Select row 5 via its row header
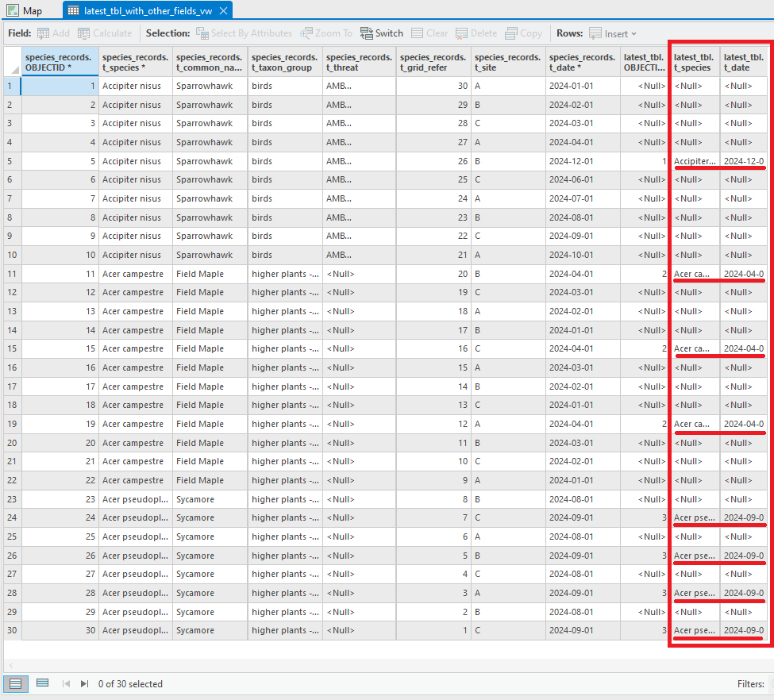774x700 pixels. click(x=13, y=161)
